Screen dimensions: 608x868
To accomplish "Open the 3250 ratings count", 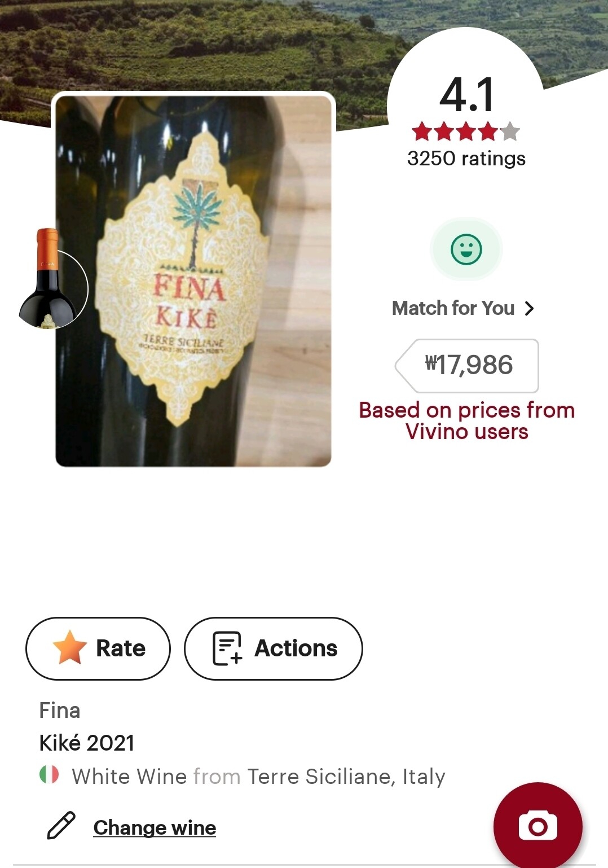I will [466, 159].
